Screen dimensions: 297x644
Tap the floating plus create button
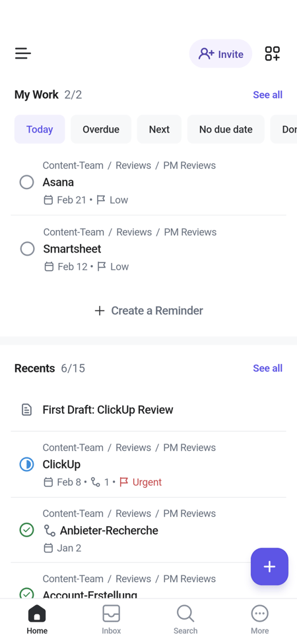[269, 566]
